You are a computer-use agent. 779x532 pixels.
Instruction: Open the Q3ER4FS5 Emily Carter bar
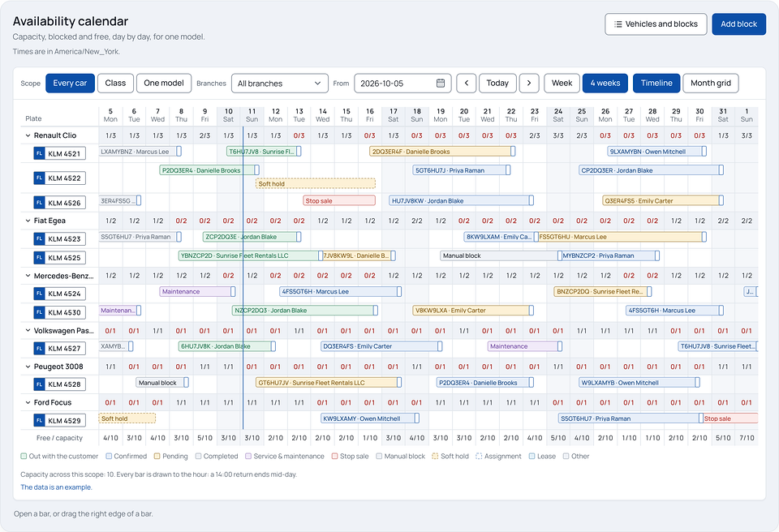[663, 200]
